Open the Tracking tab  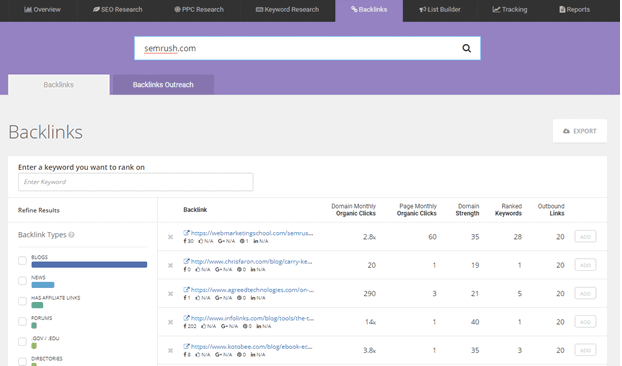point(510,10)
